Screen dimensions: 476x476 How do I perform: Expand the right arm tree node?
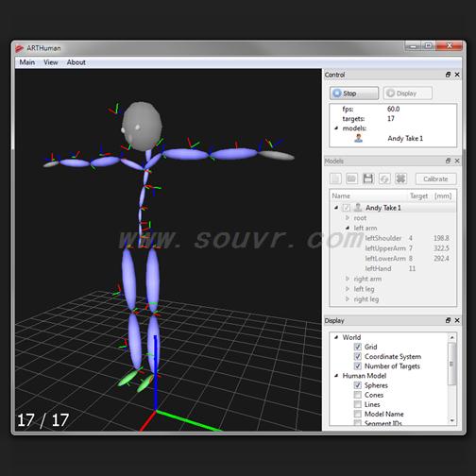point(348,279)
